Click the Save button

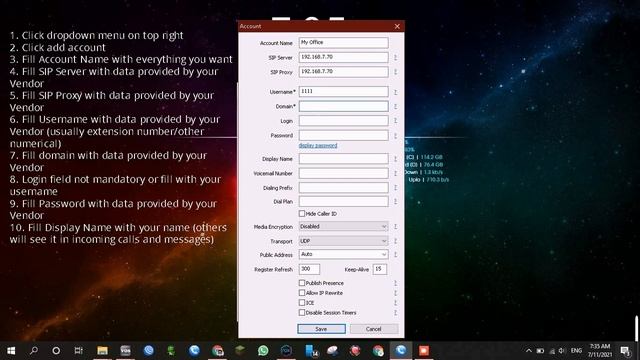(x=321, y=329)
